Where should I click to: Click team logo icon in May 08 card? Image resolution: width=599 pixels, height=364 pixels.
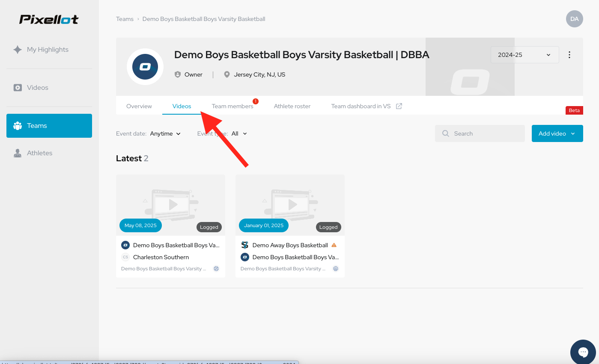pyautogui.click(x=125, y=245)
